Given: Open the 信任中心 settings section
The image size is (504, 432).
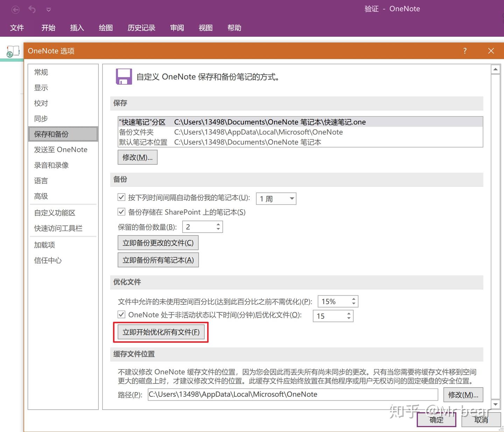Looking at the screenshot, I should pyautogui.click(x=47, y=260).
